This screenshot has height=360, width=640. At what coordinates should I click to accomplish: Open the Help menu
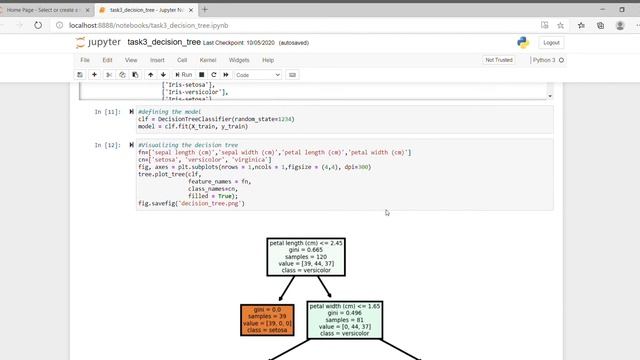(x=268, y=60)
